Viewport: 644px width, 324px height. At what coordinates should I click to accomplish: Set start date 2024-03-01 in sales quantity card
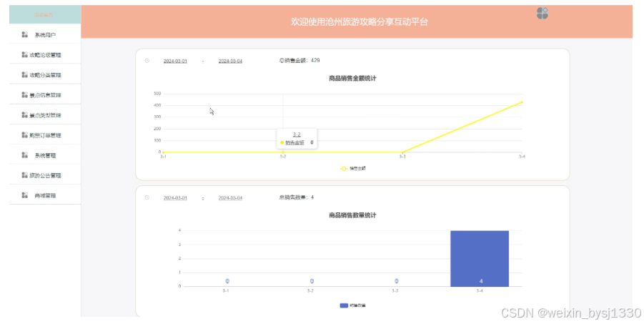[x=175, y=198]
